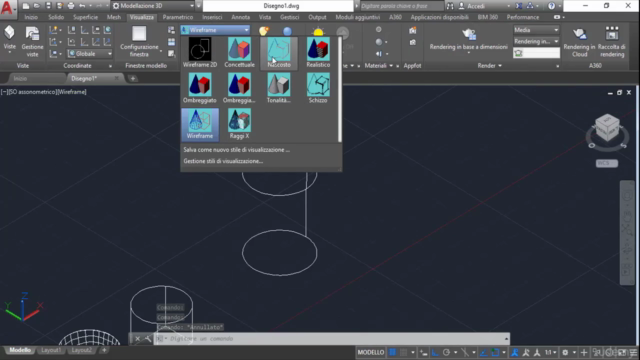Click the Open file icon

(37, 6)
